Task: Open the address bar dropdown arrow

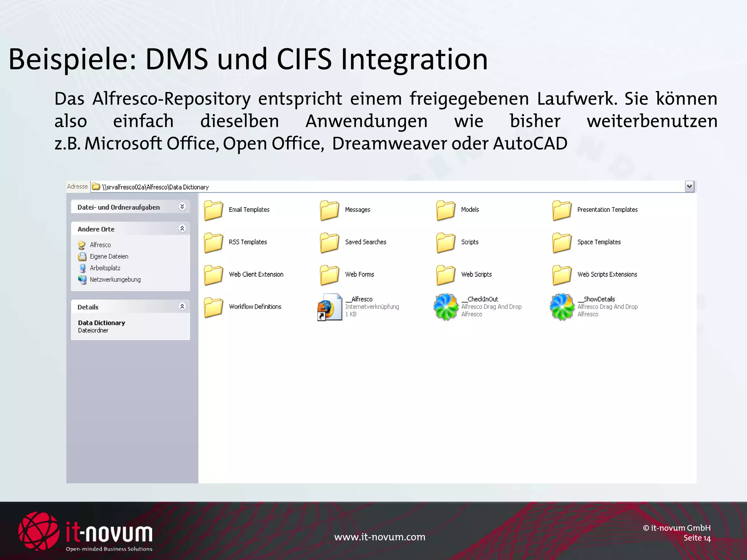Action: point(689,187)
